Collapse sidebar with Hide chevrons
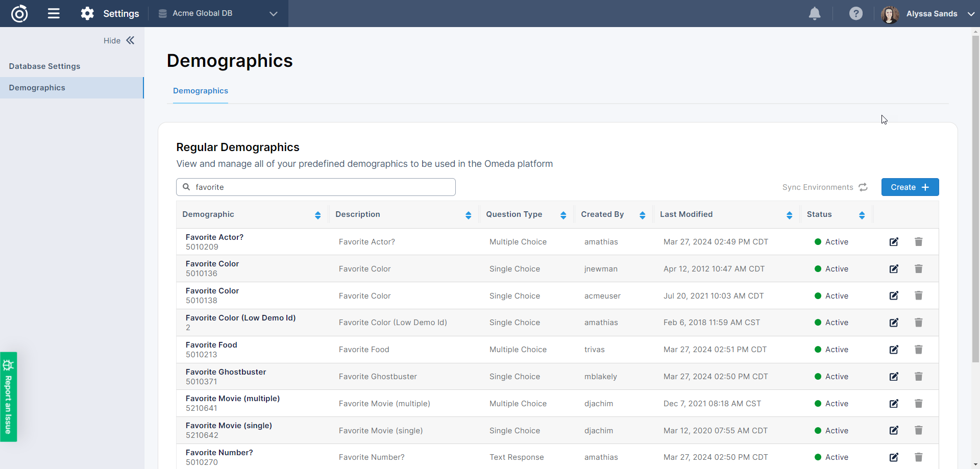Screen dimensions: 980x469 pos(130,40)
